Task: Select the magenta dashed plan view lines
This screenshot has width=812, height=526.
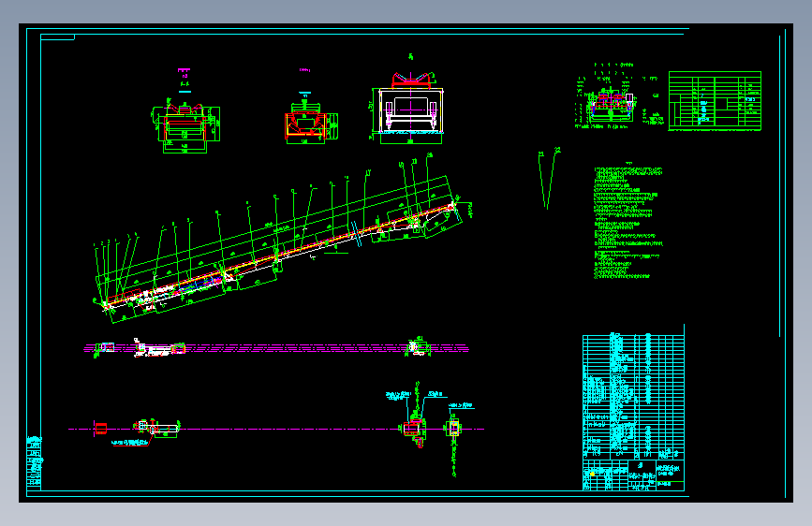Action: 276,348
